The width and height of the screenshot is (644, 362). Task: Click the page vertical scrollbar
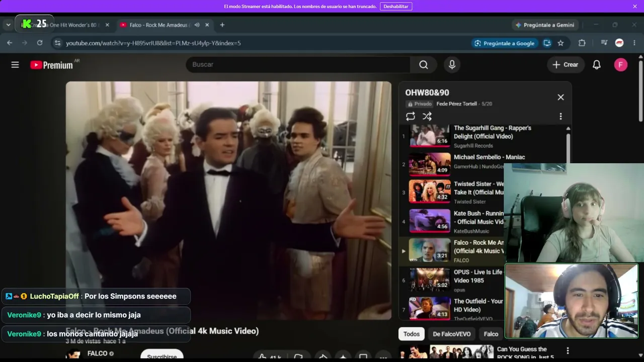(640, 90)
